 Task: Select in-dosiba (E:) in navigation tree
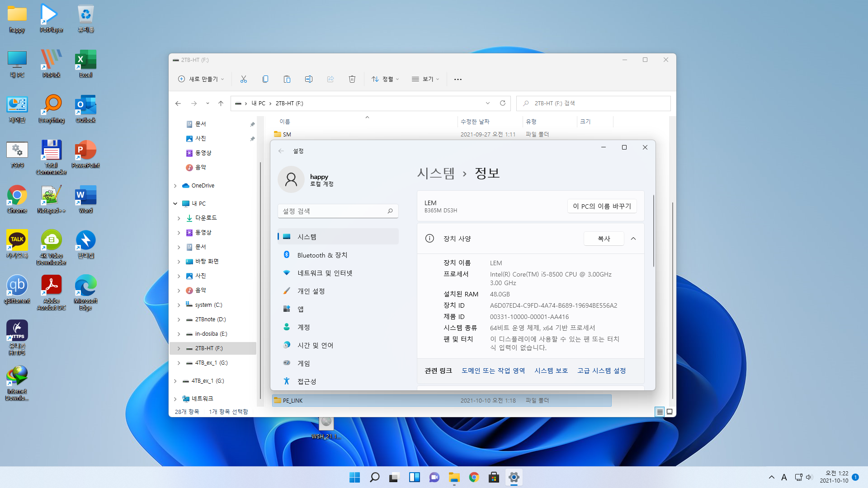pyautogui.click(x=211, y=334)
